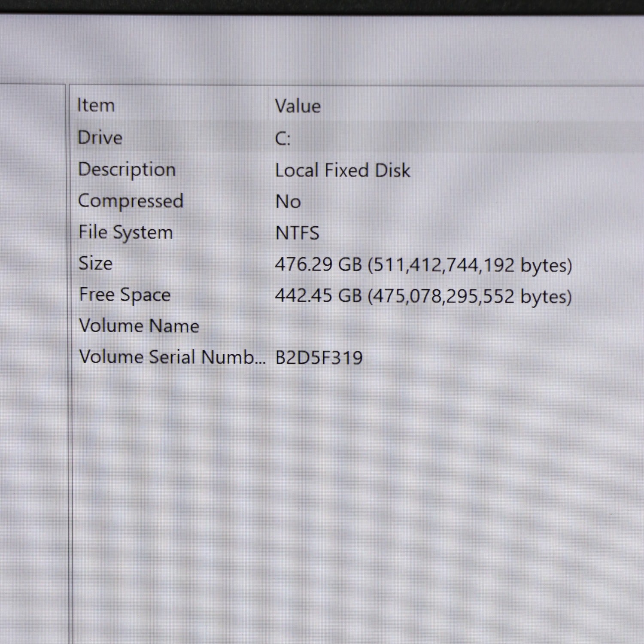Select the Size row label
Screen dimensions: 644x644
[95, 263]
